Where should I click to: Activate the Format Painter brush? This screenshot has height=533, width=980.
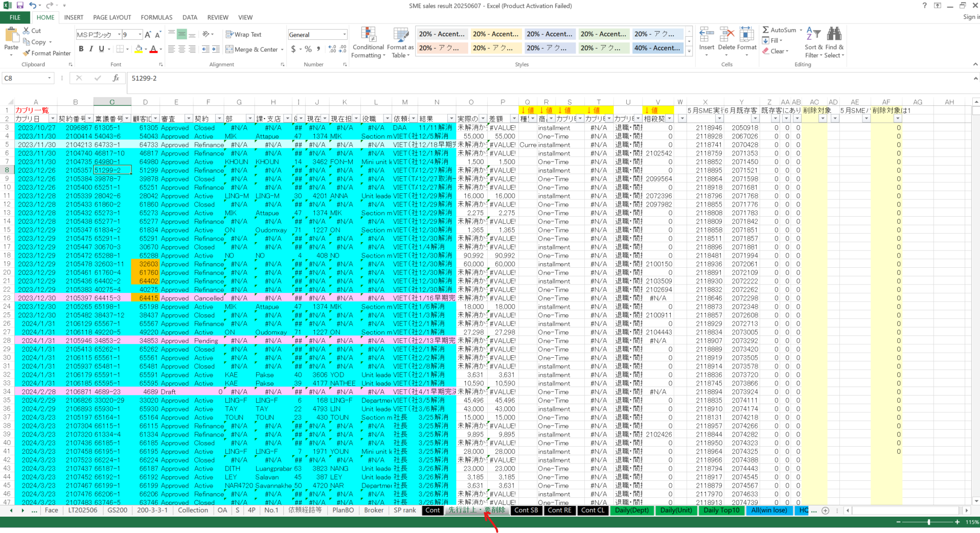(47, 53)
